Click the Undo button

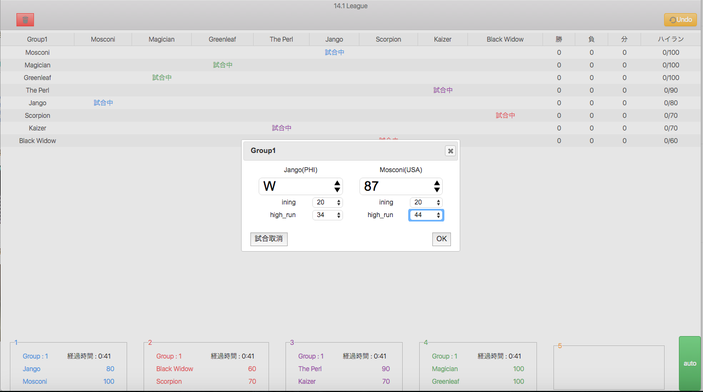tap(680, 20)
